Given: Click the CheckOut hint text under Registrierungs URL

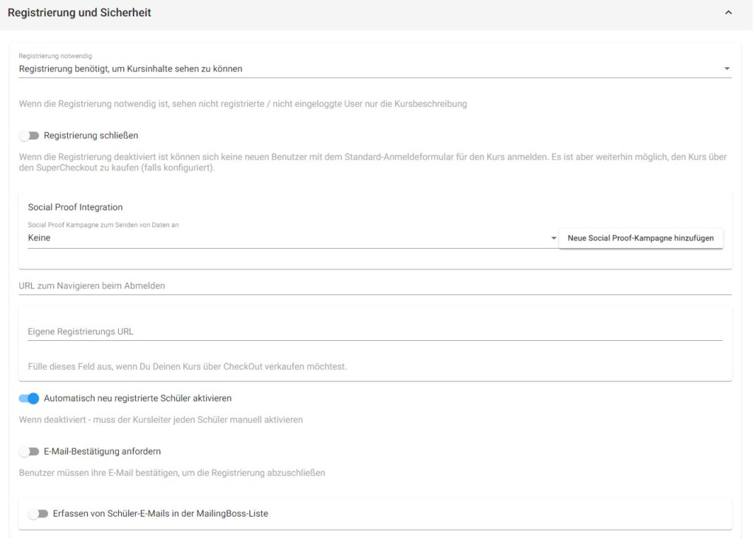Looking at the screenshot, I should [x=187, y=366].
